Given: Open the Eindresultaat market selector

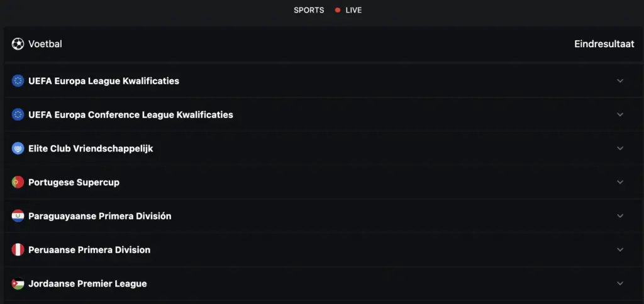Looking at the screenshot, I should pyautogui.click(x=604, y=44).
